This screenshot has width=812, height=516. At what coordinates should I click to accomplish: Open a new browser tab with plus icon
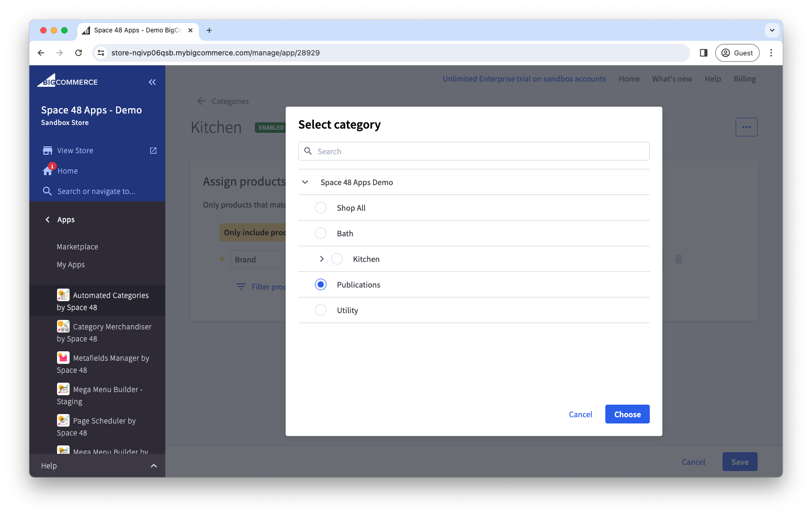tap(209, 30)
